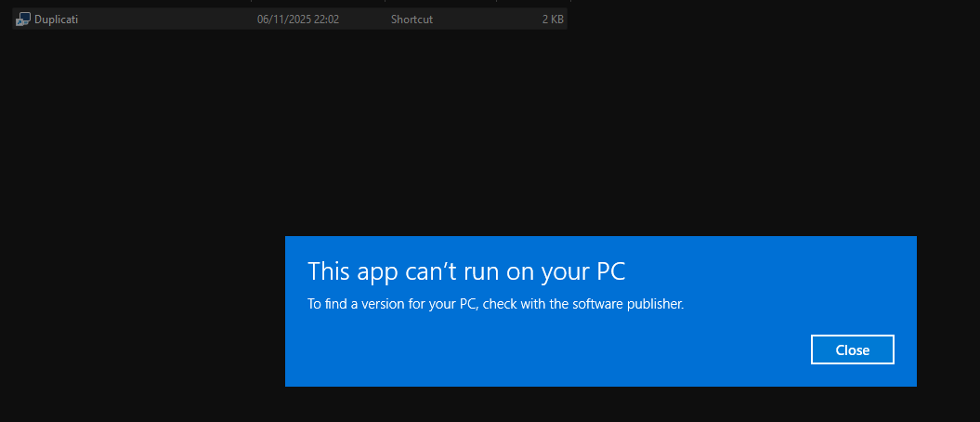The width and height of the screenshot is (980, 422).
Task: Click the software publisher message text
Action: [495, 304]
